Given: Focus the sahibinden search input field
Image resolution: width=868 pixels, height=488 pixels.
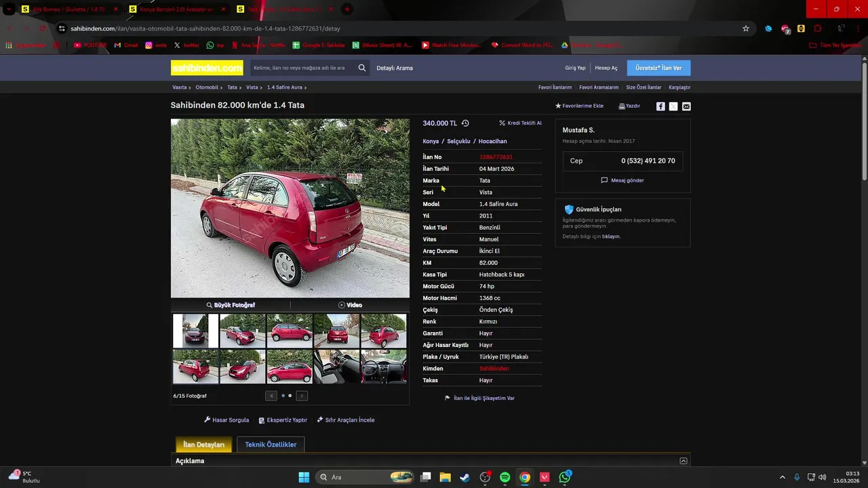Looking at the screenshot, I should point(302,68).
